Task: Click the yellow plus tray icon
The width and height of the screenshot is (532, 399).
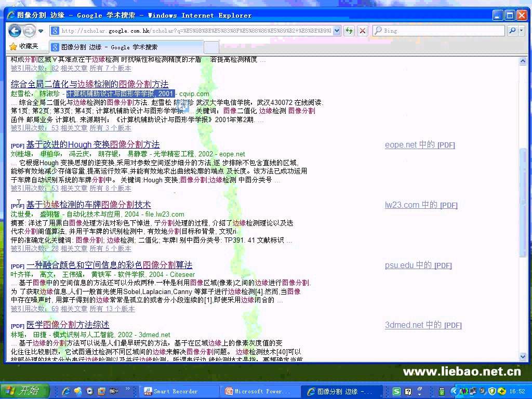Action: [x=502, y=392]
